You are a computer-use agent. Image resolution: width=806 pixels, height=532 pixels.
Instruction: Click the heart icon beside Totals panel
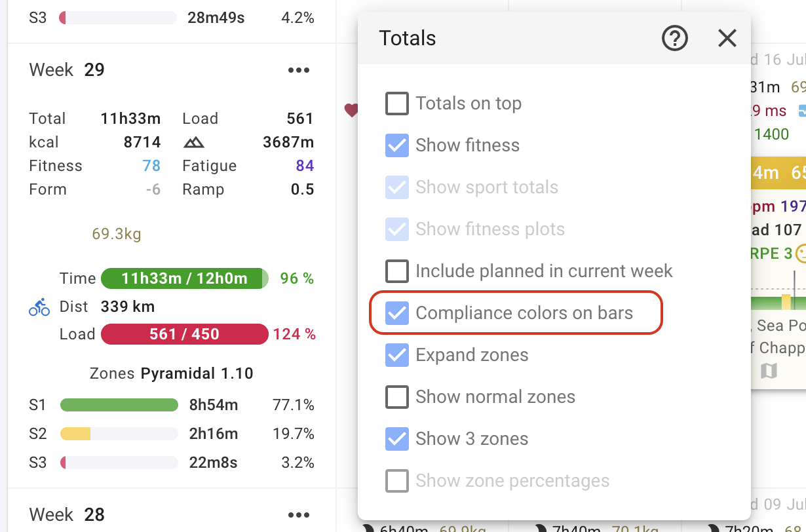point(351,111)
